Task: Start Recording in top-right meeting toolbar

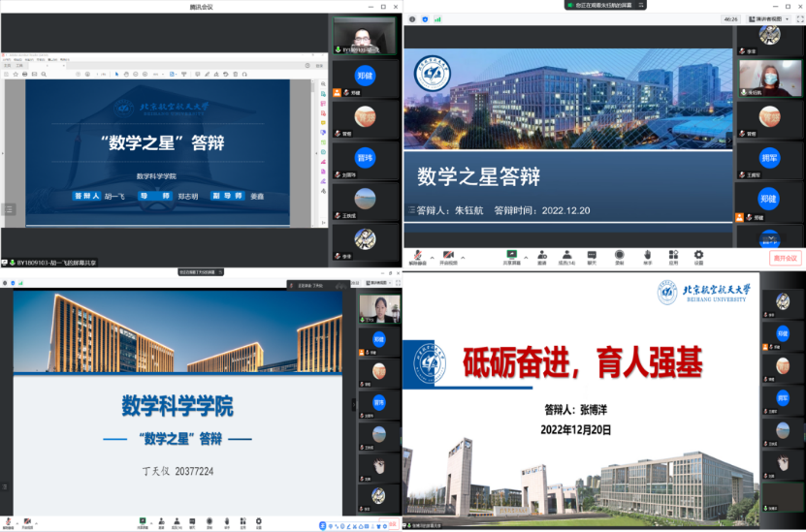Action: pos(619,256)
